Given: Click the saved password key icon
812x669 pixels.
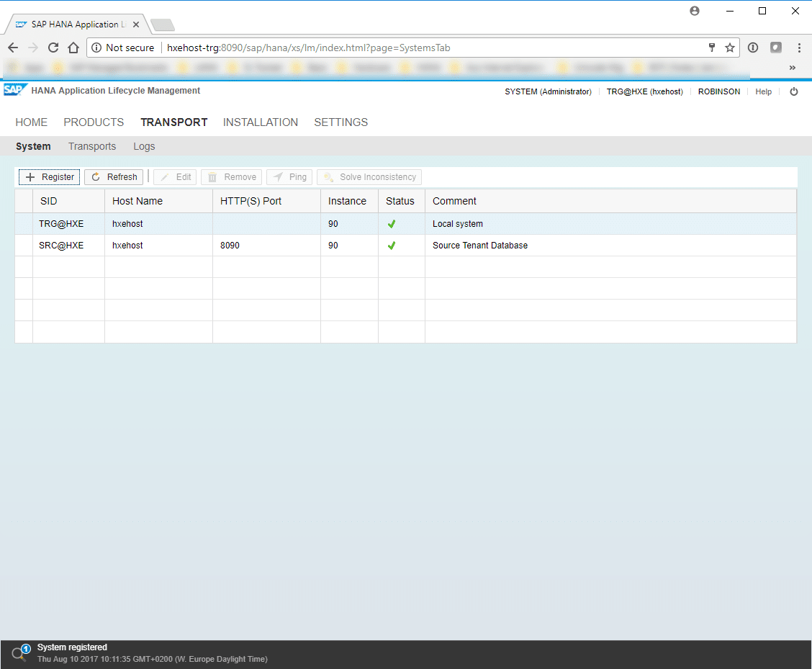Looking at the screenshot, I should point(712,48).
